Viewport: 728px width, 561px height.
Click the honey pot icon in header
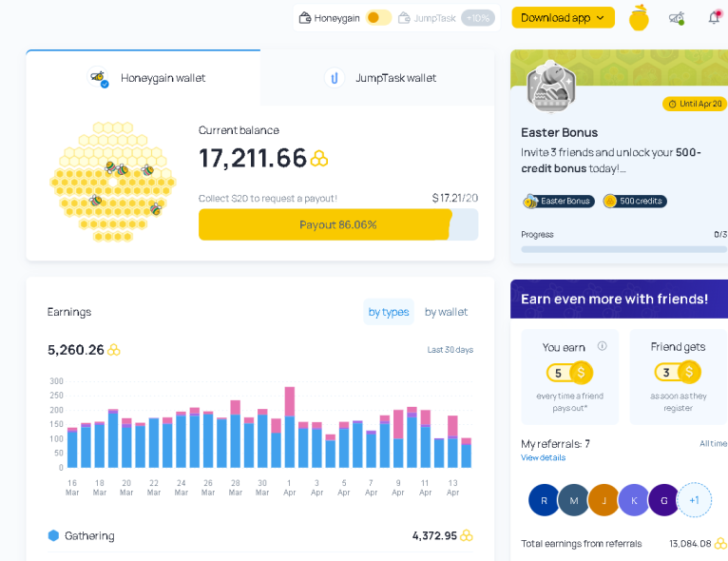(639, 18)
